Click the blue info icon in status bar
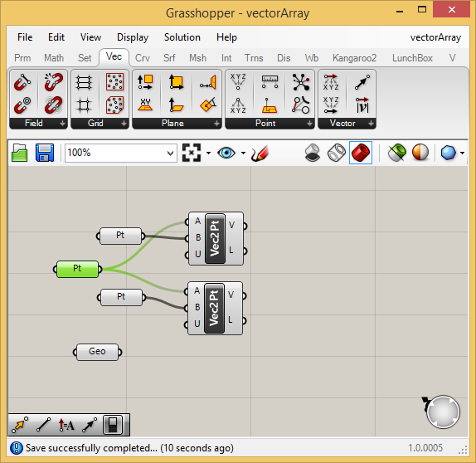This screenshot has width=476, height=463. click(x=17, y=448)
